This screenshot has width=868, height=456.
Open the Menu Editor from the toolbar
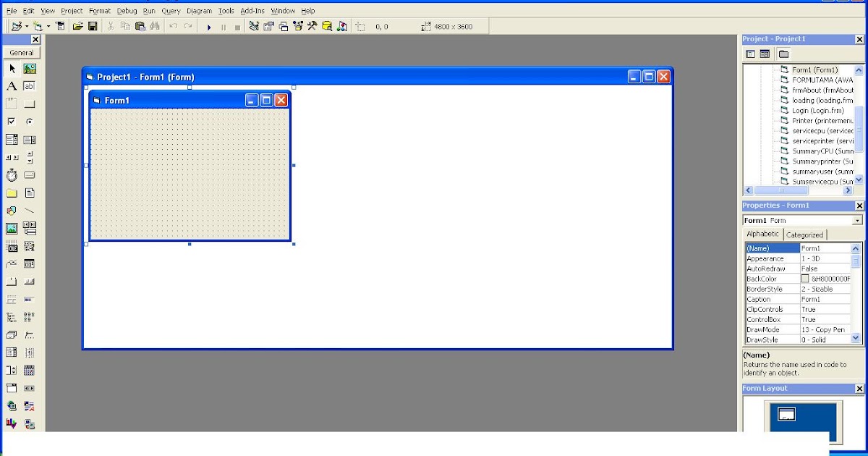59,26
